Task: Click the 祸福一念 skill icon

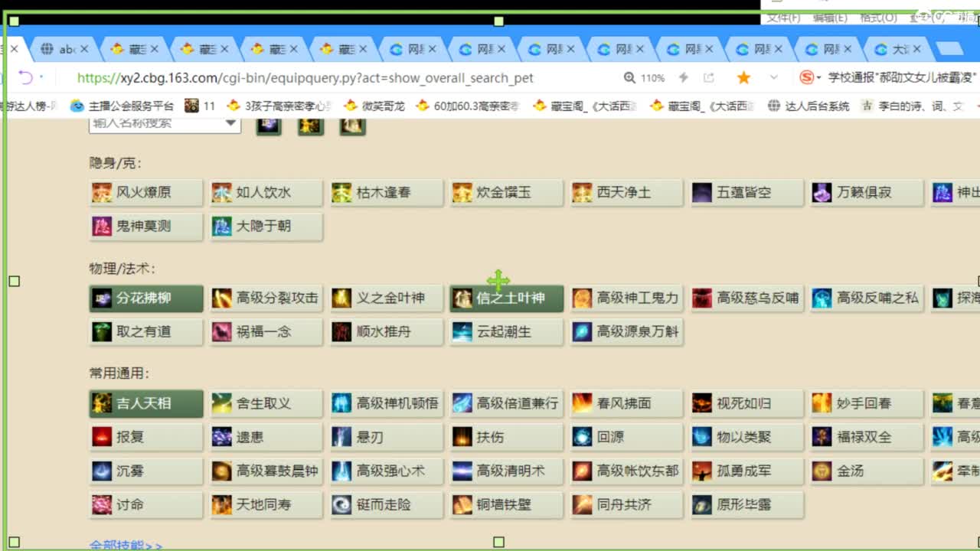Action: pos(222,332)
